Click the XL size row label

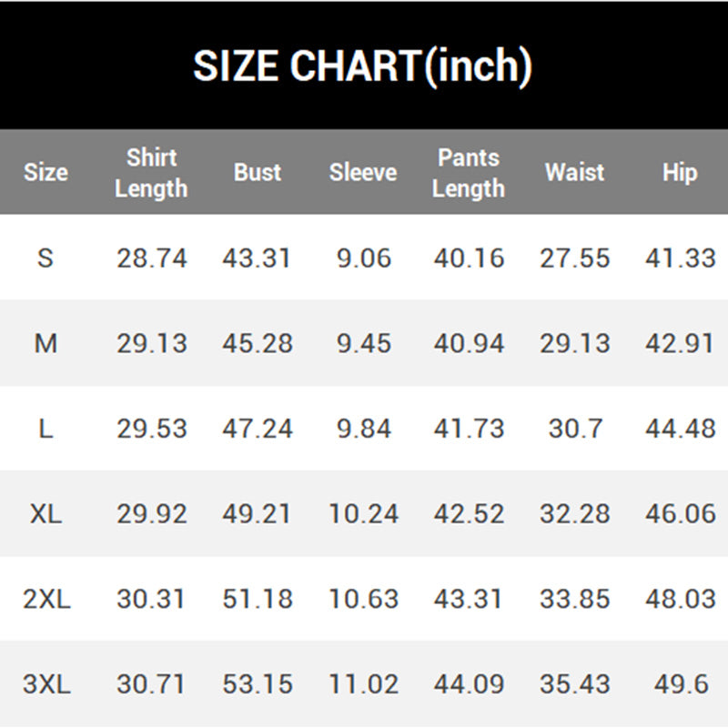tap(45, 514)
